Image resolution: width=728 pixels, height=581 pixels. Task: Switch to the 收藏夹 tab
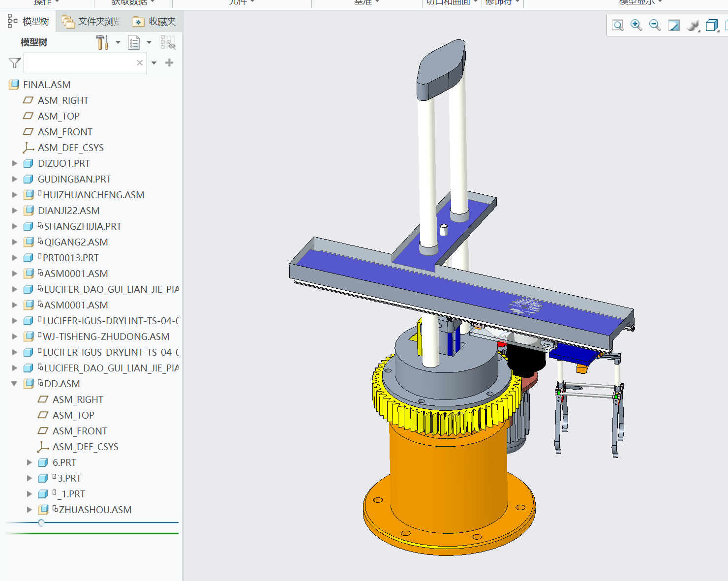click(x=154, y=22)
